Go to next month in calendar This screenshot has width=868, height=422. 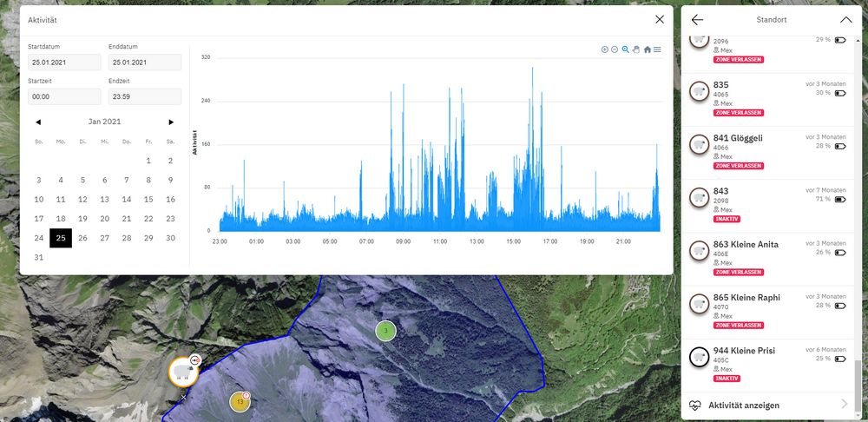click(171, 122)
